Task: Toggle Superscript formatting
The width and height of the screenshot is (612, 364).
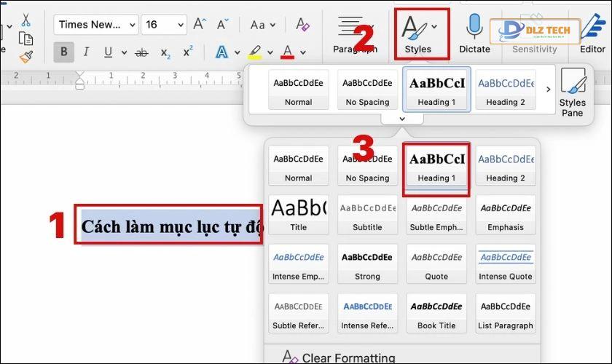Action: (x=188, y=51)
